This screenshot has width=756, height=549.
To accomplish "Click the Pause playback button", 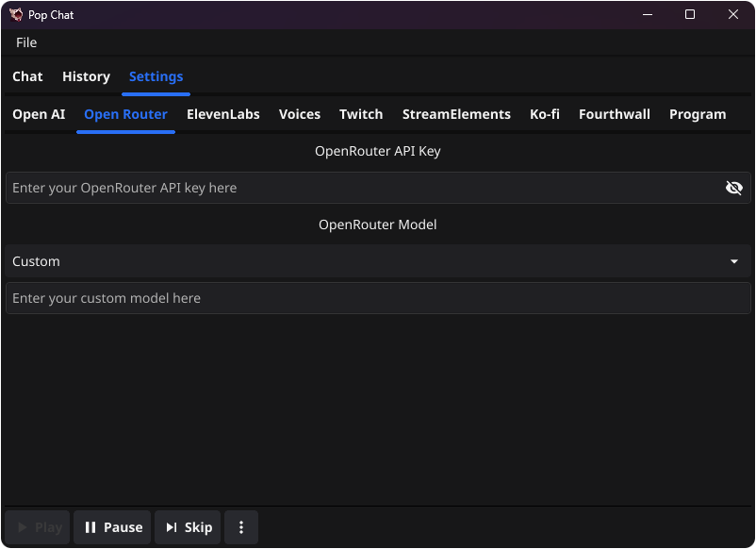I will 111,527.
